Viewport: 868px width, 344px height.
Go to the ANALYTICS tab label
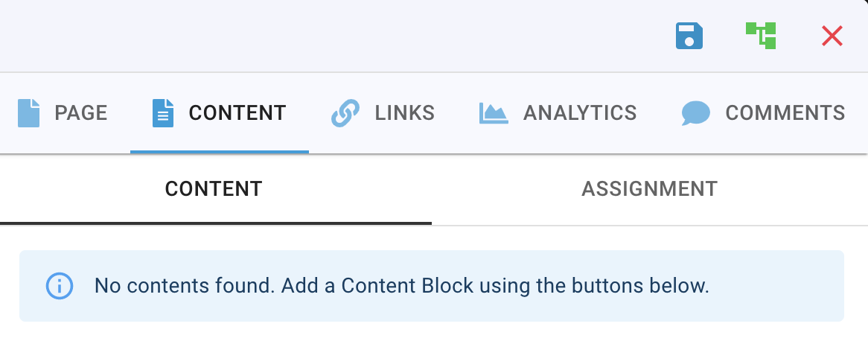[x=580, y=113]
